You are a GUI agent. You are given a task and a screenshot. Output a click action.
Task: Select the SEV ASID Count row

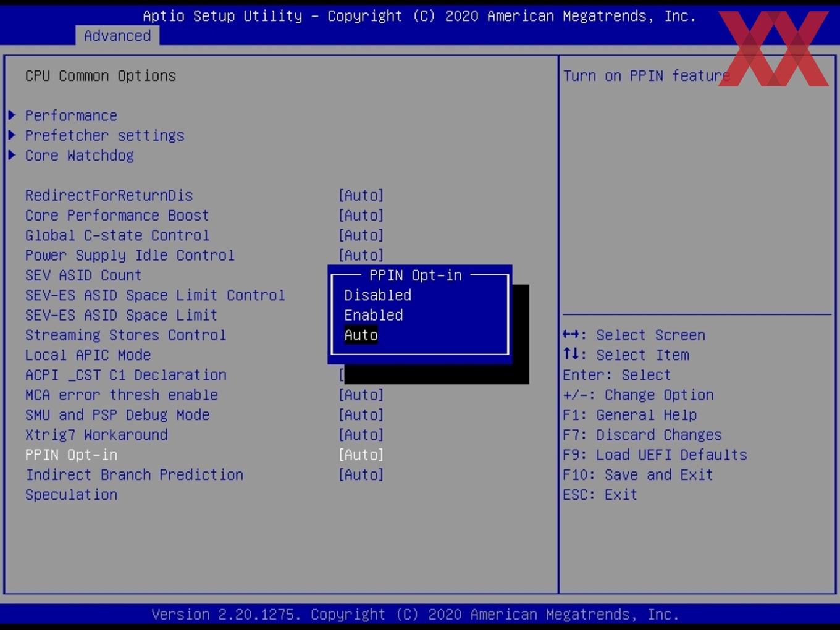tap(83, 275)
